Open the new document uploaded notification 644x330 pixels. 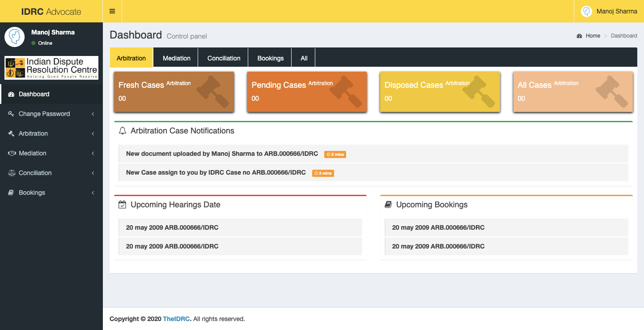222,154
